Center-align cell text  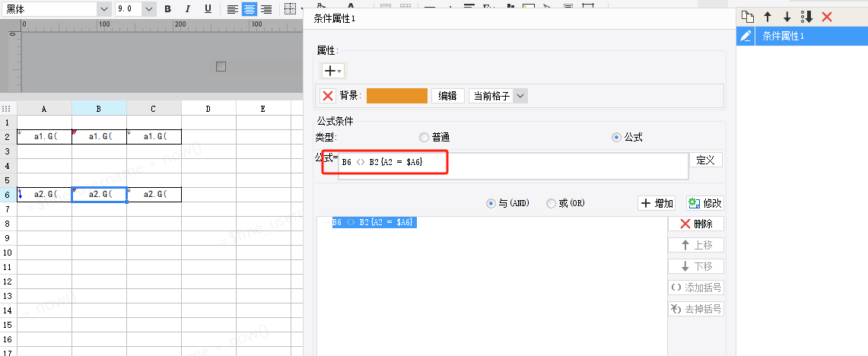(250, 9)
